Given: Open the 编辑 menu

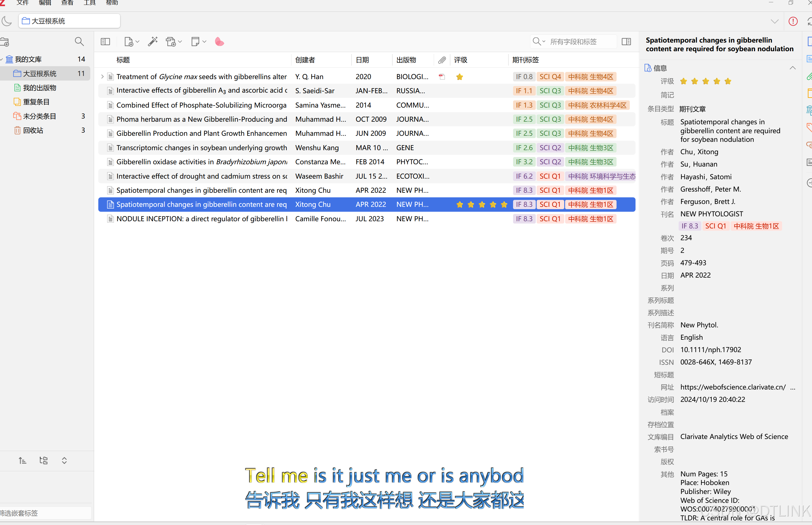Looking at the screenshot, I should (x=45, y=3).
